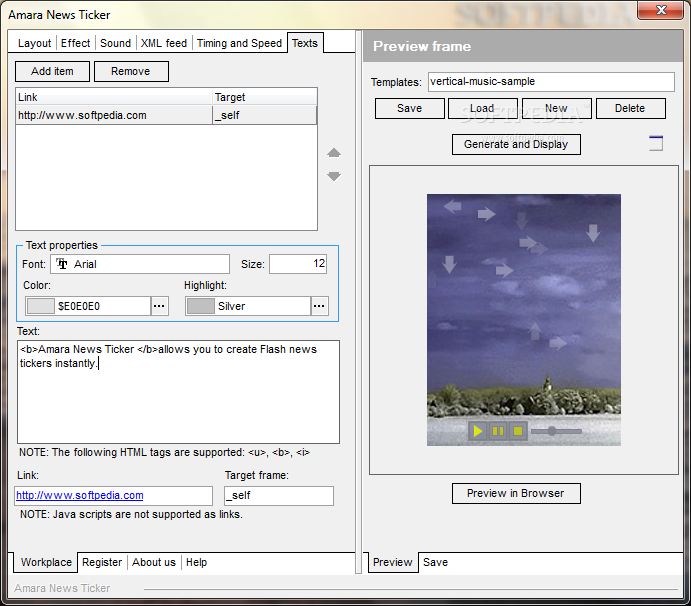Open the Sound tab
The height and width of the screenshot is (606, 691).
click(x=115, y=43)
